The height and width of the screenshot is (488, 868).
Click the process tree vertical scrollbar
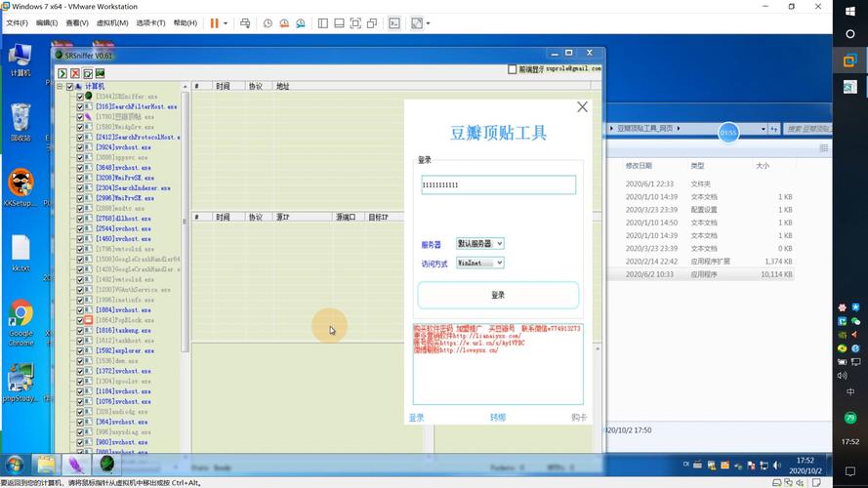pos(186,222)
